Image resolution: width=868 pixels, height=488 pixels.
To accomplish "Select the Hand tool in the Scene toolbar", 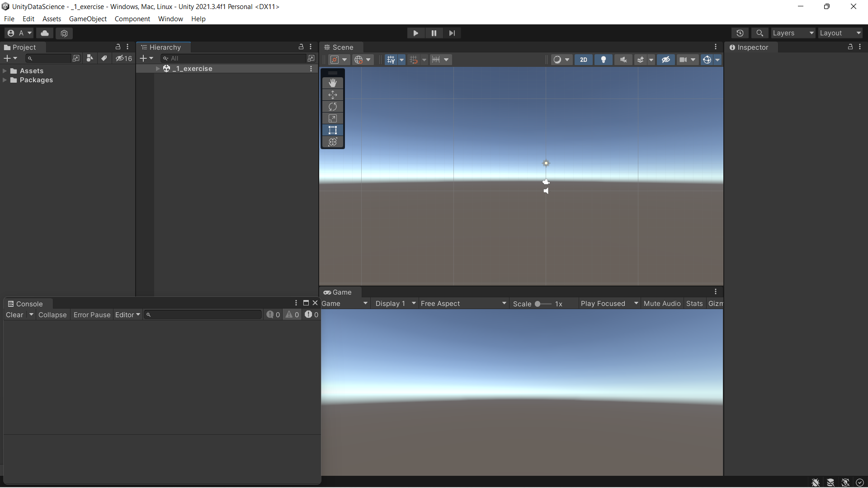I will (x=333, y=83).
